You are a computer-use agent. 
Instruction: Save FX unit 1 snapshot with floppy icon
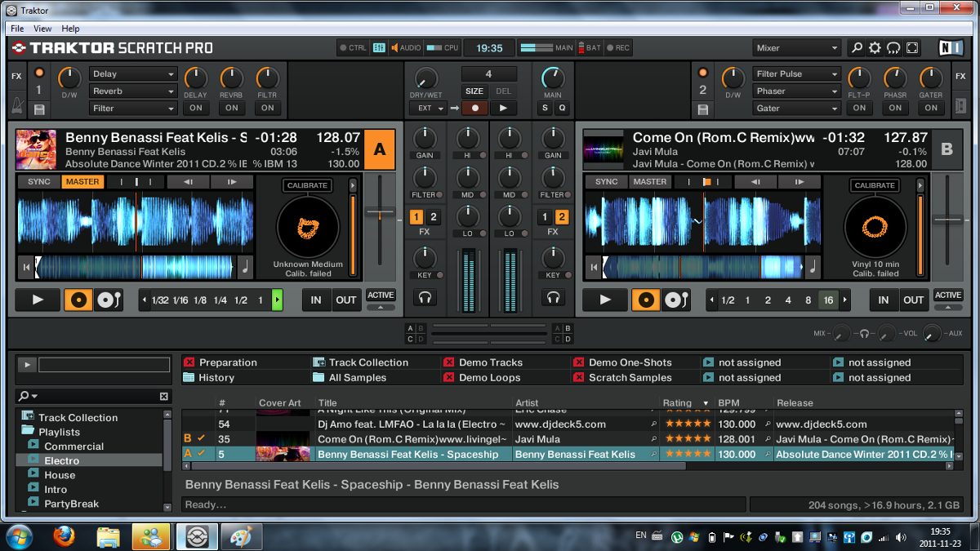click(38, 109)
